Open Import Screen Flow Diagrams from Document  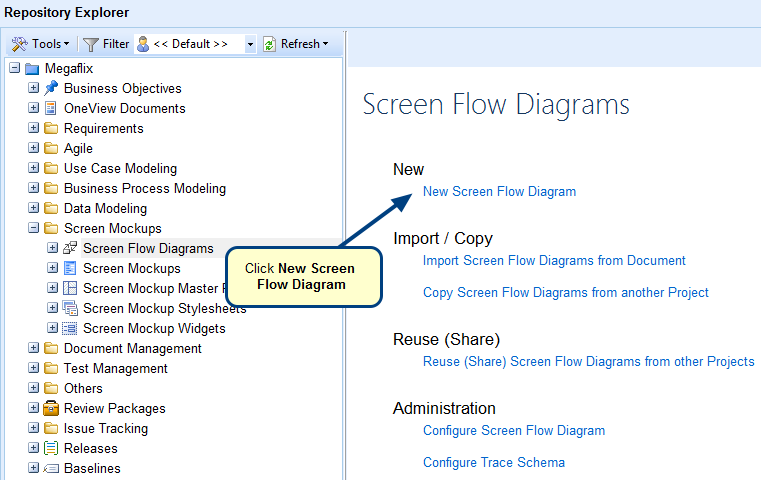554,260
